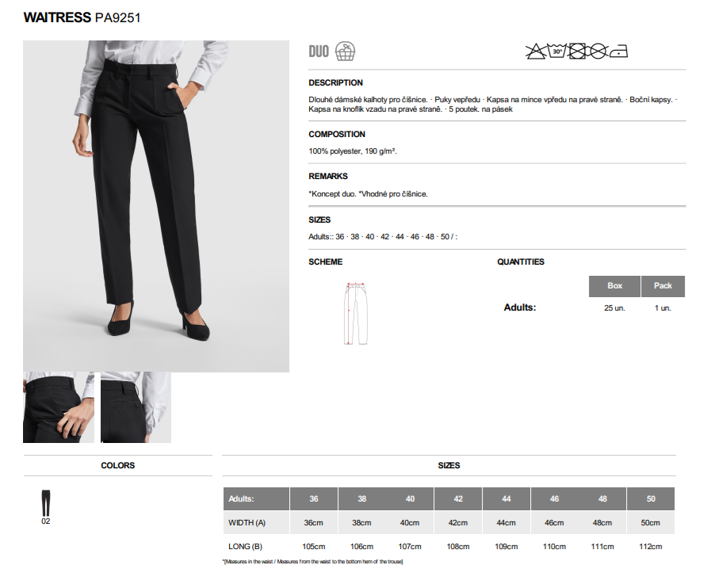Click the ironing care symbol icon
711x588 pixels.
click(618, 52)
